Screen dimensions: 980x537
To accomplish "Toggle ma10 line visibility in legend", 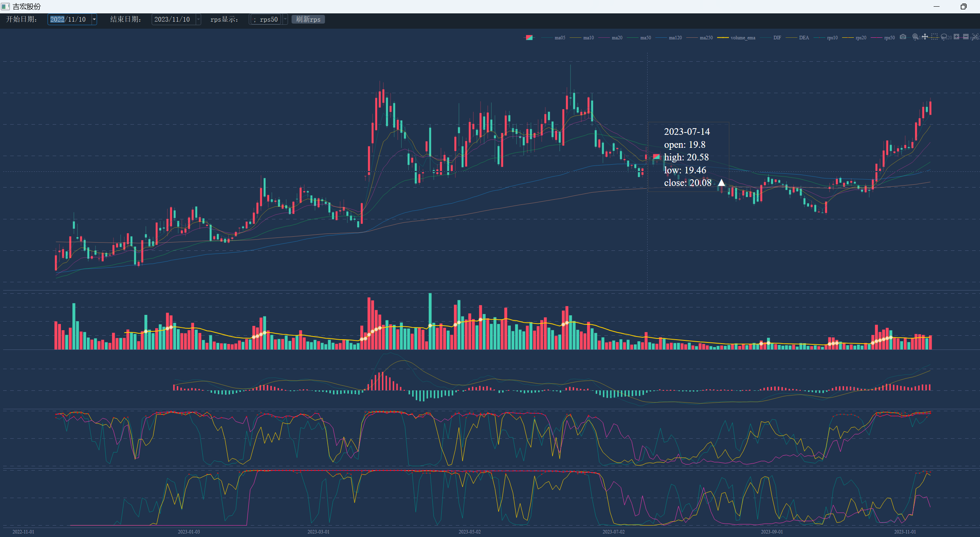I will [x=582, y=38].
